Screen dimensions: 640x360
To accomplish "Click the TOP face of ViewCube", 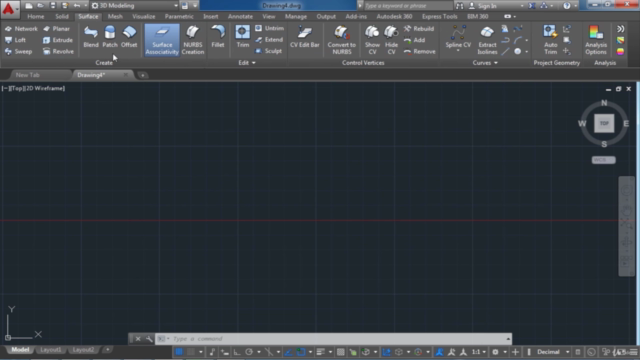I will [604, 123].
